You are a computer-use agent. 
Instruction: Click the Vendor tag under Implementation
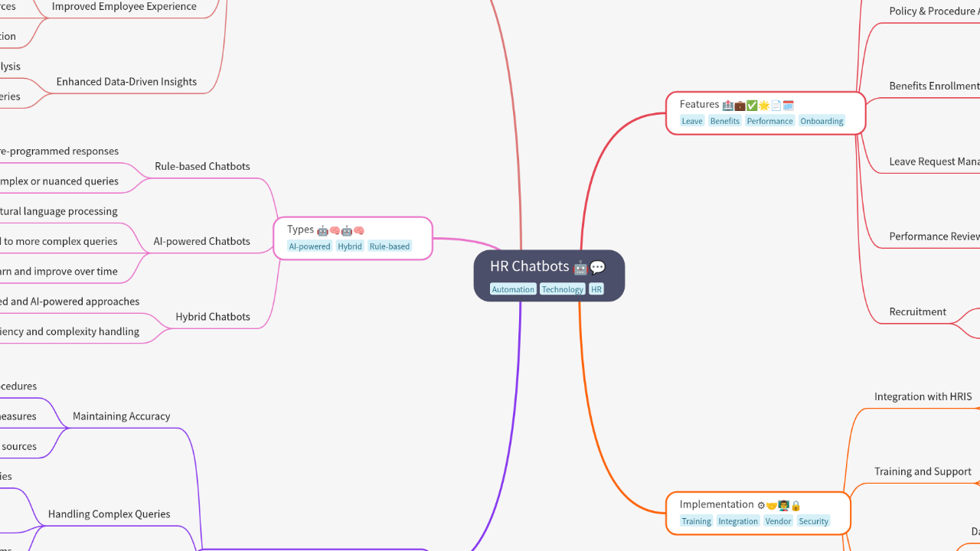pyautogui.click(x=778, y=521)
